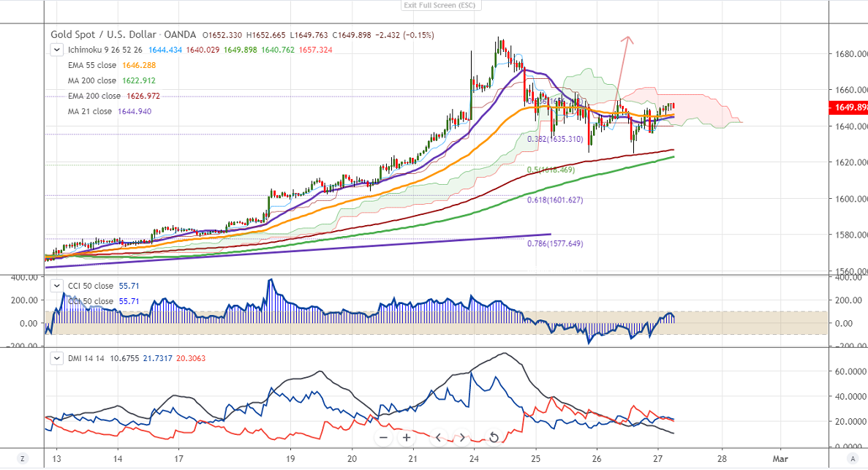The width and height of the screenshot is (868, 470).
Task: Click the red current price tag 1649.89
Action: [848, 107]
